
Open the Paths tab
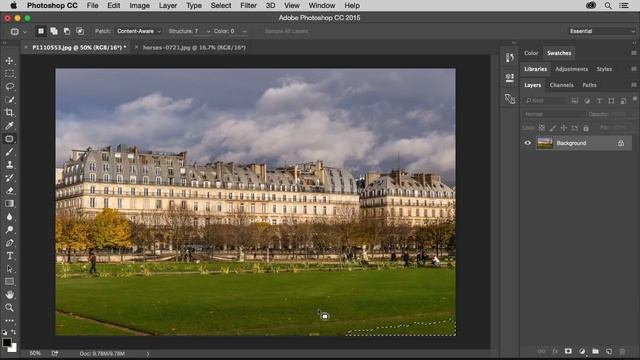click(589, 85)
